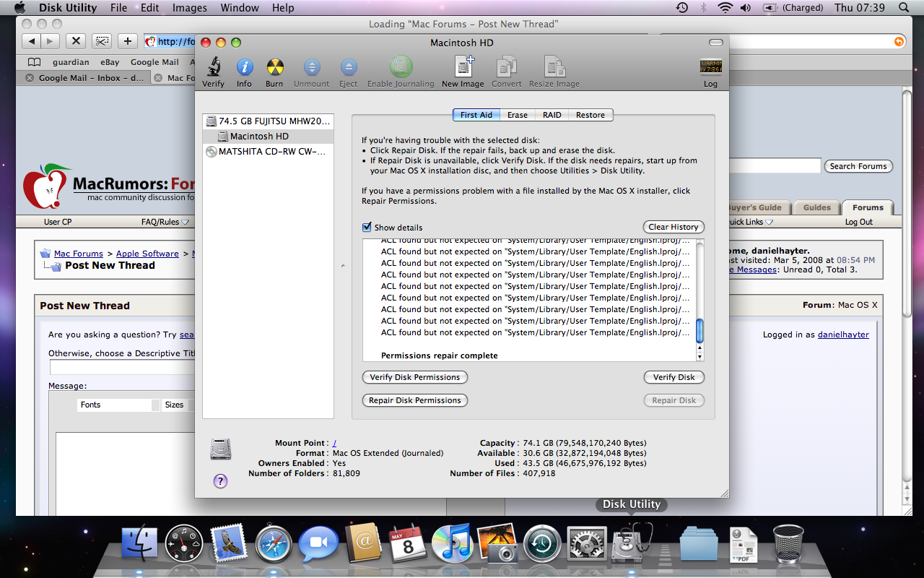Open the Info toolbar icon
Viewport: 924px width, 578px height.
pos(245,67)
